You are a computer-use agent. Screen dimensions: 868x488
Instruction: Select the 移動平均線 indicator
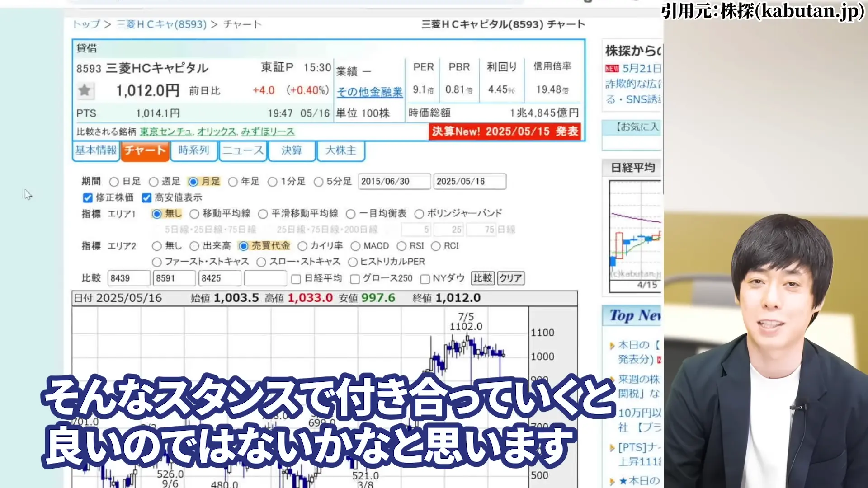click(x=194, y=214)
